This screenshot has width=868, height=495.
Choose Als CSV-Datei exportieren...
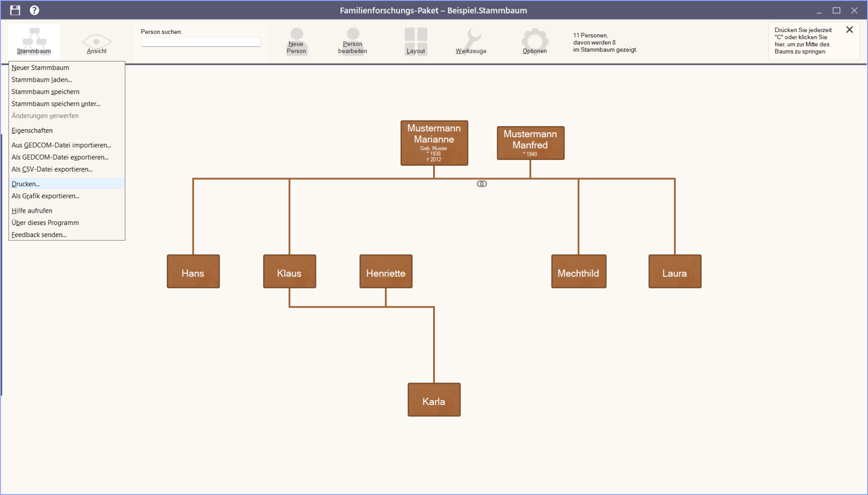[66, 169]
